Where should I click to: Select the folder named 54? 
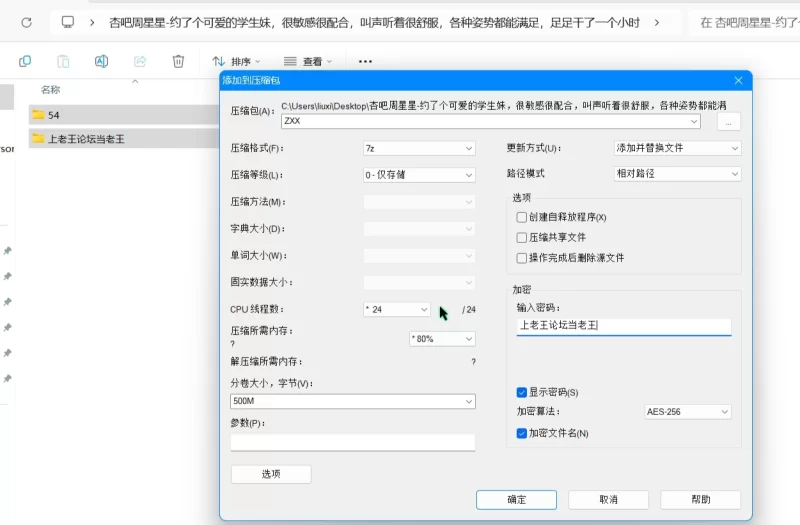pos(124,115)
